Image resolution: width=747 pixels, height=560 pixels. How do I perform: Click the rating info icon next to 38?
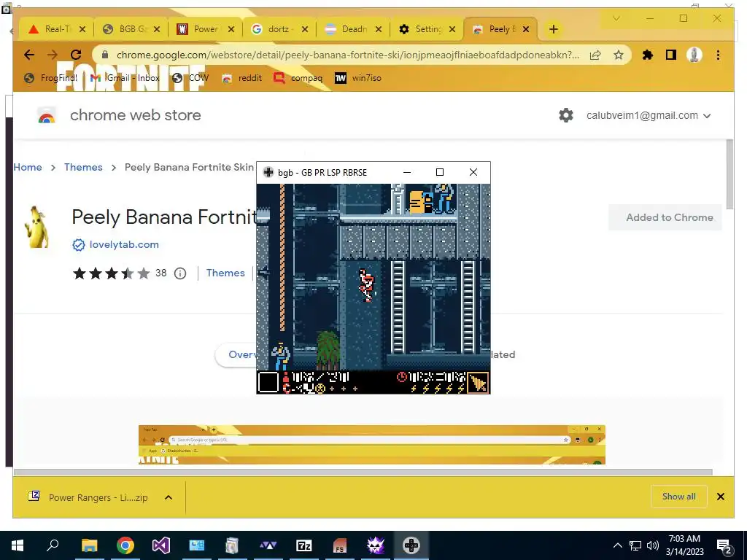(180, 273)
